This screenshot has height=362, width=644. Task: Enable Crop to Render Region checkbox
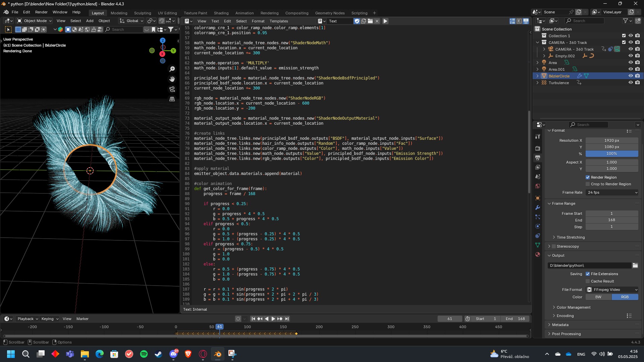588,184
